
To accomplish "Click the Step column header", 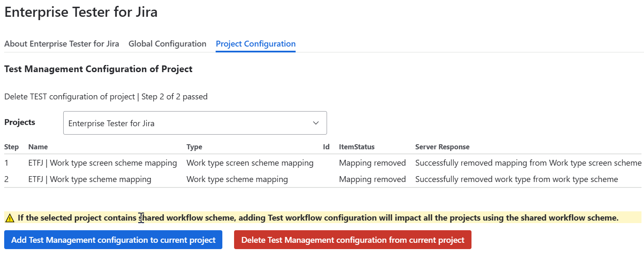I will coord(11,147).
